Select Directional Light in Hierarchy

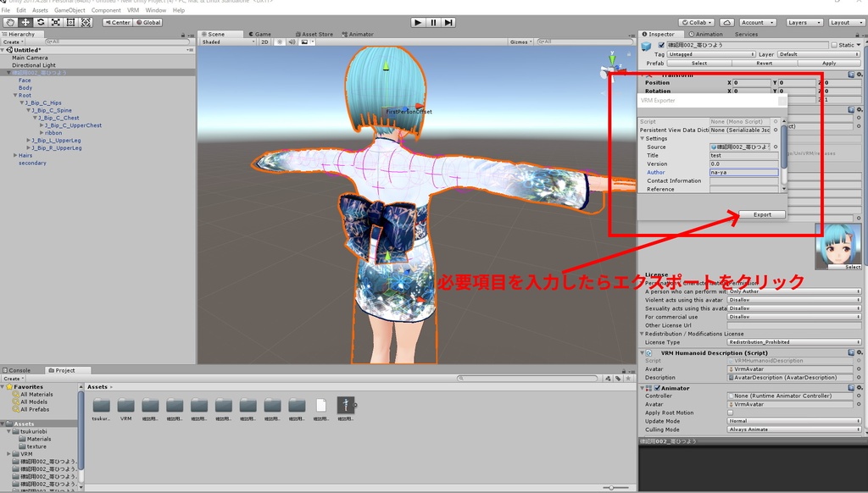[x=34, y=65]
